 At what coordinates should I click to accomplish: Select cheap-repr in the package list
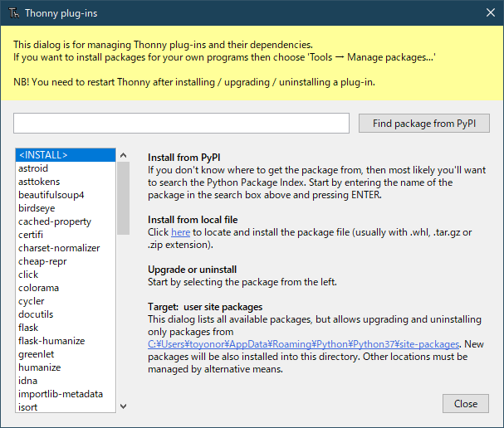(x=66, y=261)
